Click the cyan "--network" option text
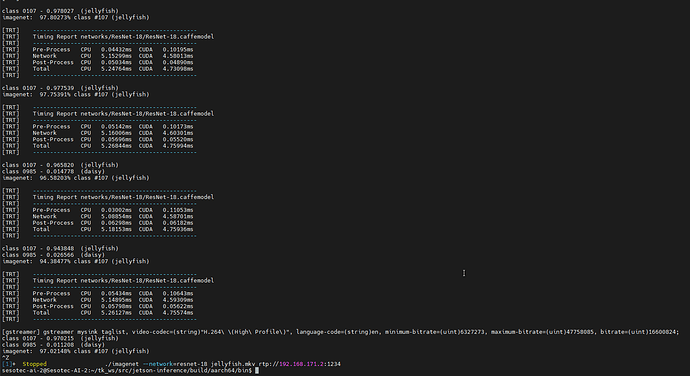 157,364
